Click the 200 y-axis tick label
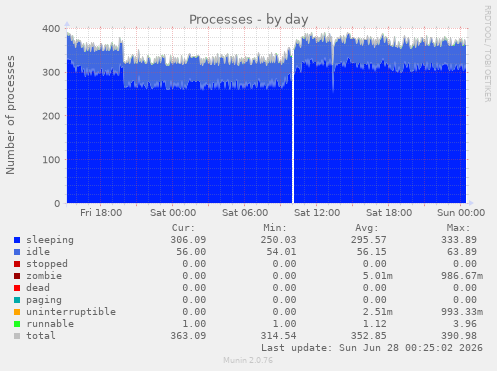 (x=51, y=116)
